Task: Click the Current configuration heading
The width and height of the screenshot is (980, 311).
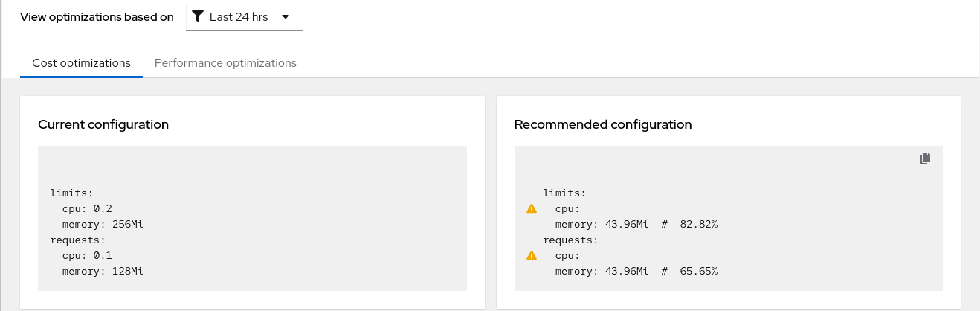Action: point(103,124)
